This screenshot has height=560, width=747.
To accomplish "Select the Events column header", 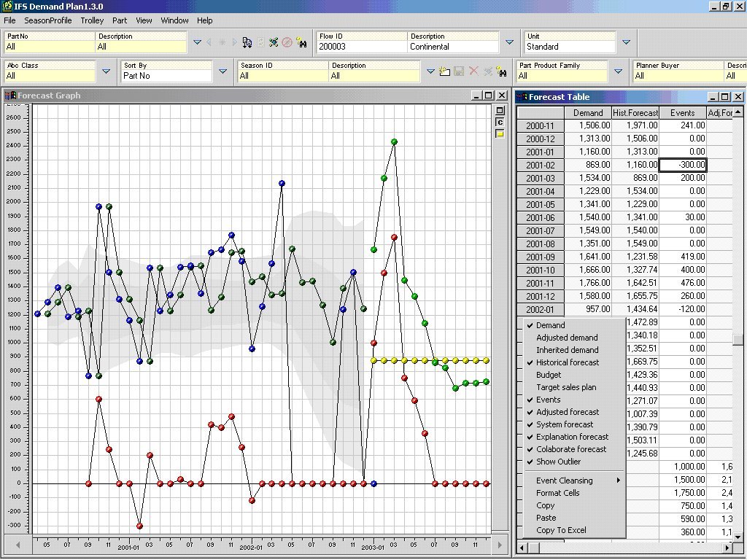I will [683, 113].
